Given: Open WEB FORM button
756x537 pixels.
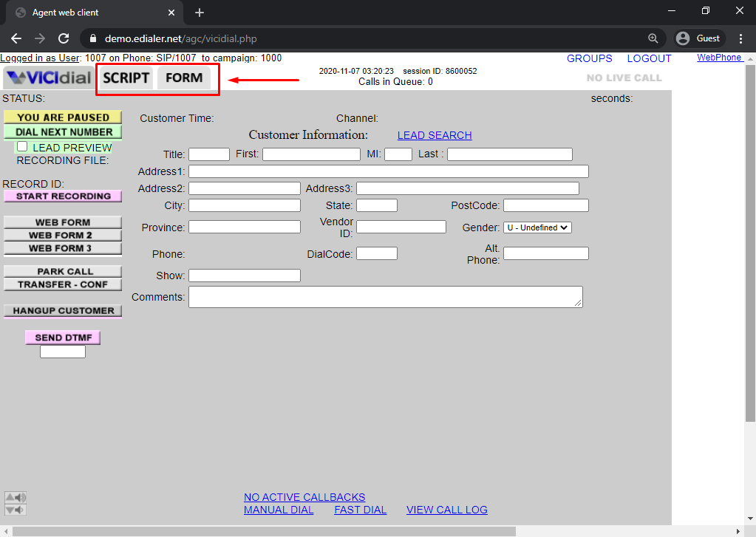Looking at the screenshot, I should 63,222.
